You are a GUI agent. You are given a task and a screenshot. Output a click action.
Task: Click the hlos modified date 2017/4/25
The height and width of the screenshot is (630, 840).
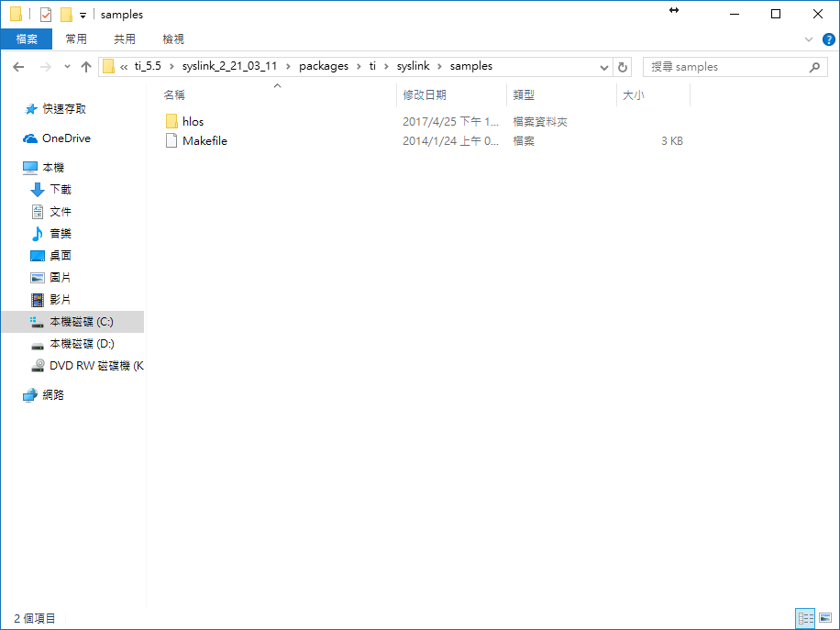[x=450, y=122]
